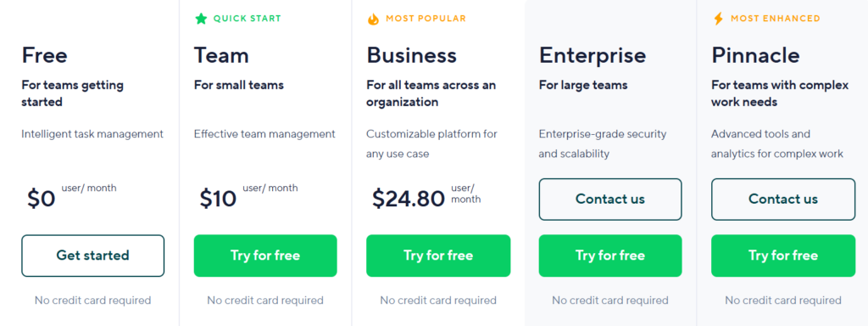Try the Pinnacle plan for free
868x326 pixels.
(x=783, y=256)
